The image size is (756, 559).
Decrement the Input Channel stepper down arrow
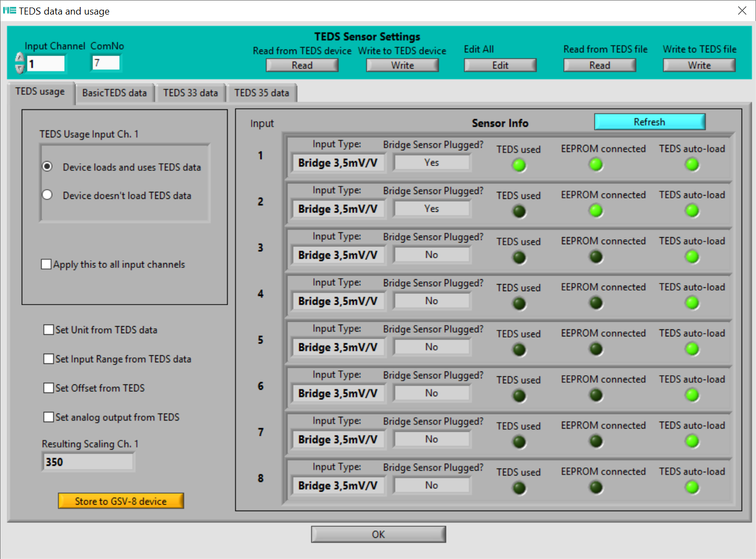click(20, 69)
